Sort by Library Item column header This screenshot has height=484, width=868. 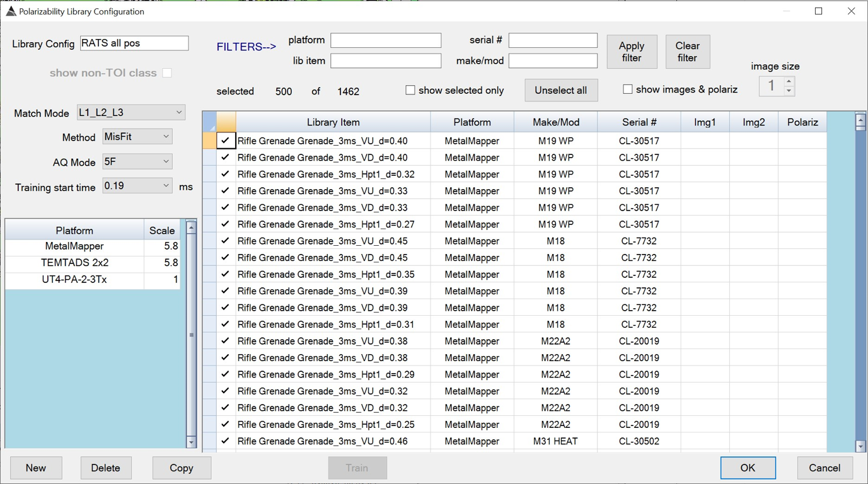pyautogui.click(x=333, y=122)
